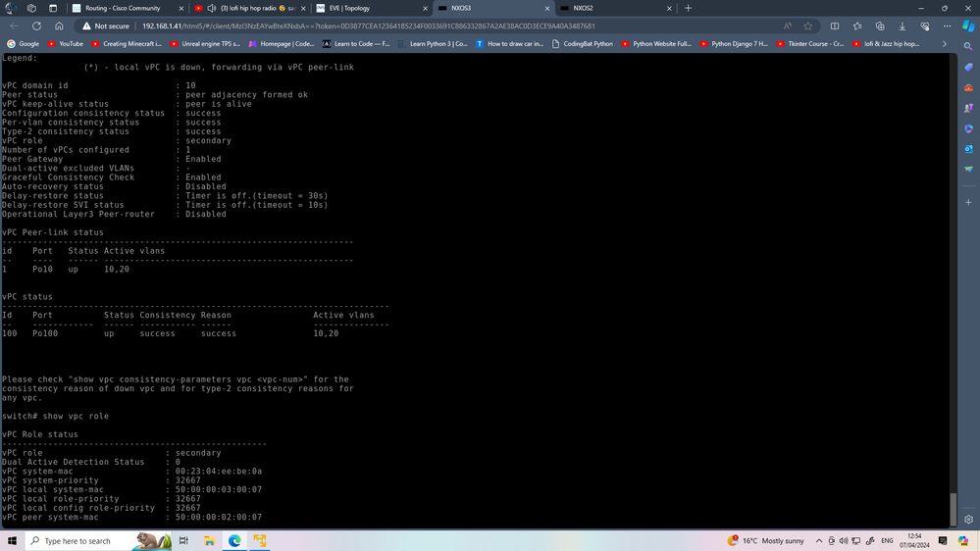Open the Python Django 7 H bookmark

pyautogui.click(x=735, y=44)
